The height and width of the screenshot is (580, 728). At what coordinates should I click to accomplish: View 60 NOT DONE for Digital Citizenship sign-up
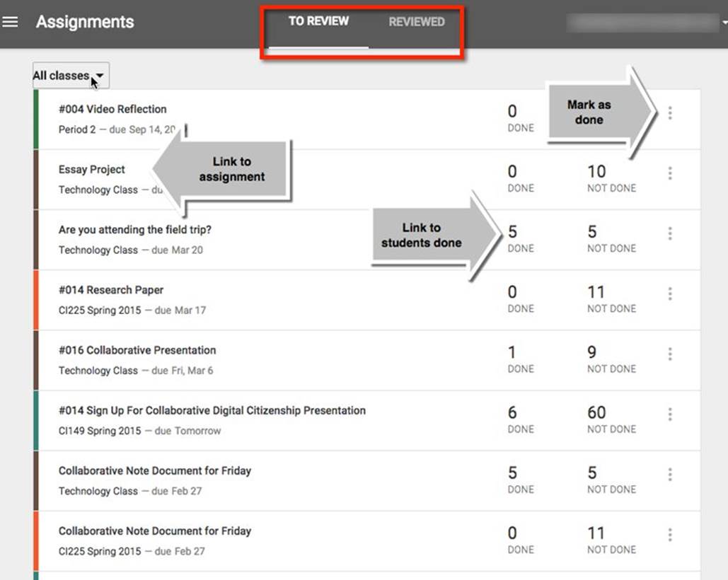611,419
